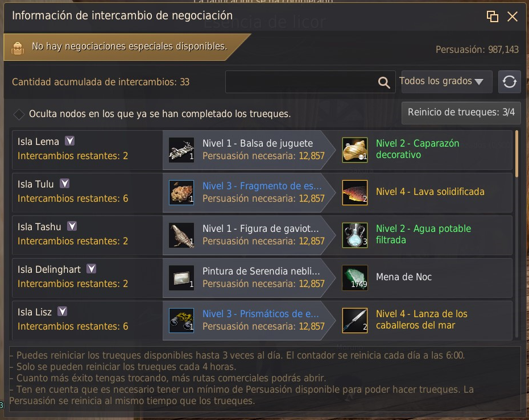Click the Agua potable filtrada bottle icon

(x=355, y=235)
